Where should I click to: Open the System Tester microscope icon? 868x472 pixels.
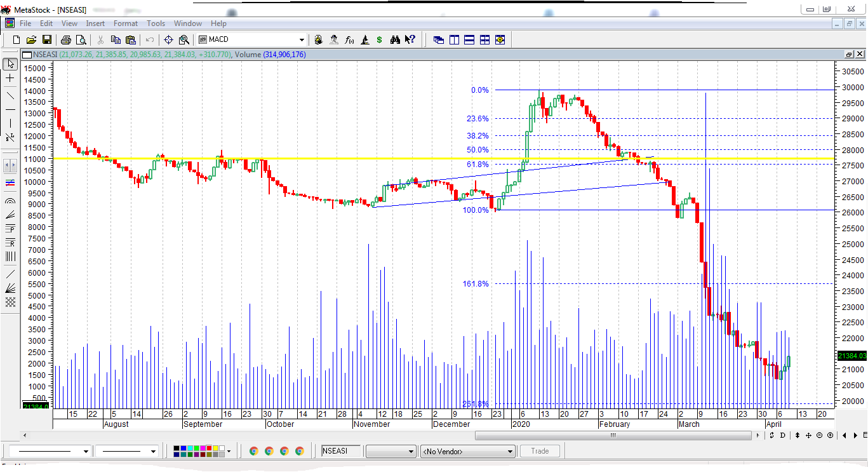[364, 39]
